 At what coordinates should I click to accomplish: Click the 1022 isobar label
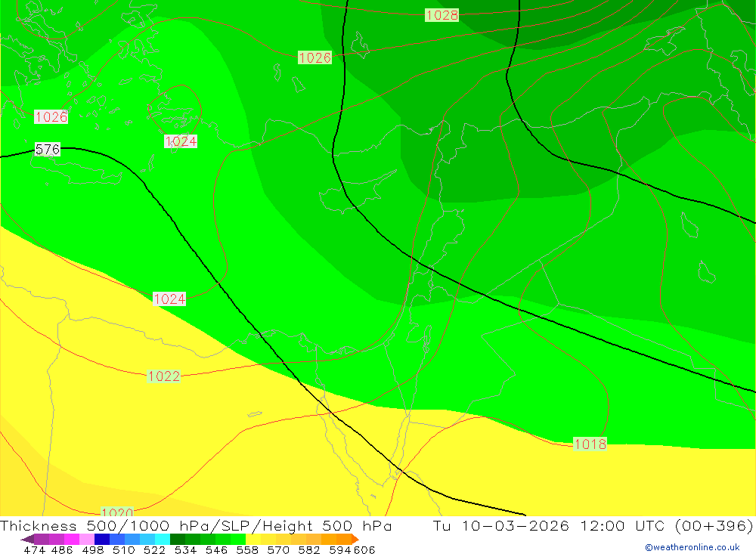(163, 376)
